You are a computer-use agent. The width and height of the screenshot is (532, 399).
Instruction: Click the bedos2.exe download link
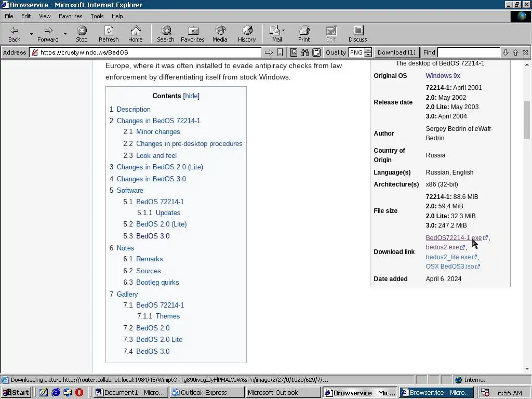442,247
